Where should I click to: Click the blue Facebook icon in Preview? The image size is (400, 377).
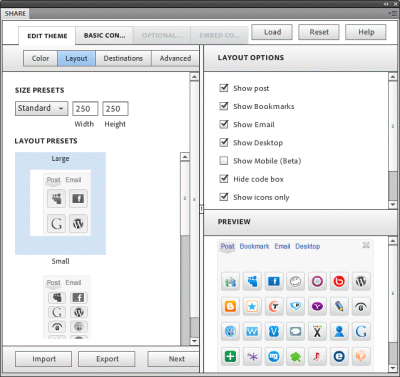pos(274,282)
